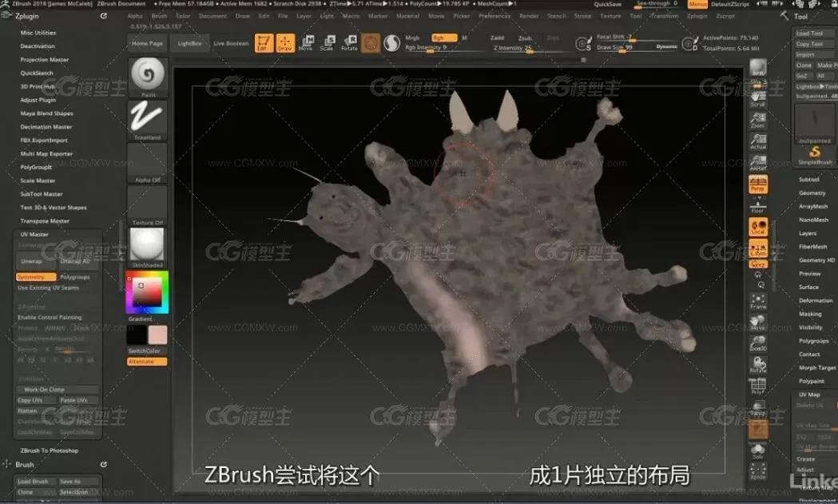Open the Document menu

point(212,16)
